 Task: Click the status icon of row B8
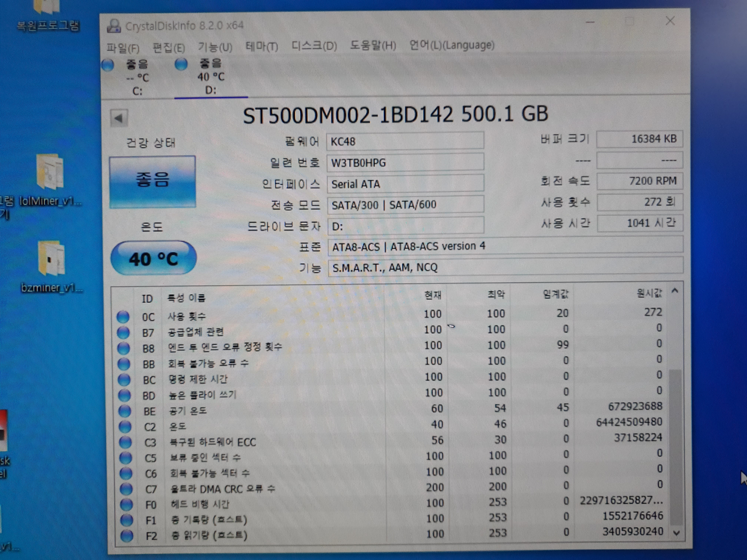[x=124, y=348]
